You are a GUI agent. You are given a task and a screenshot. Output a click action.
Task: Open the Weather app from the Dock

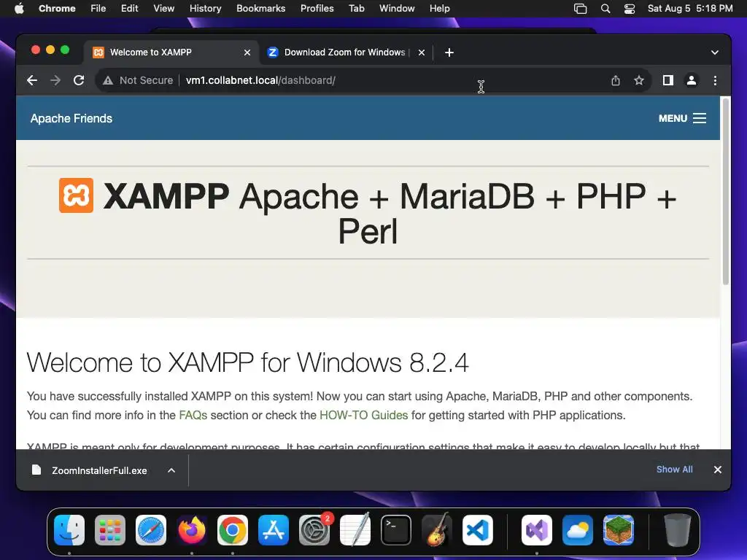(x=578, y=530)
